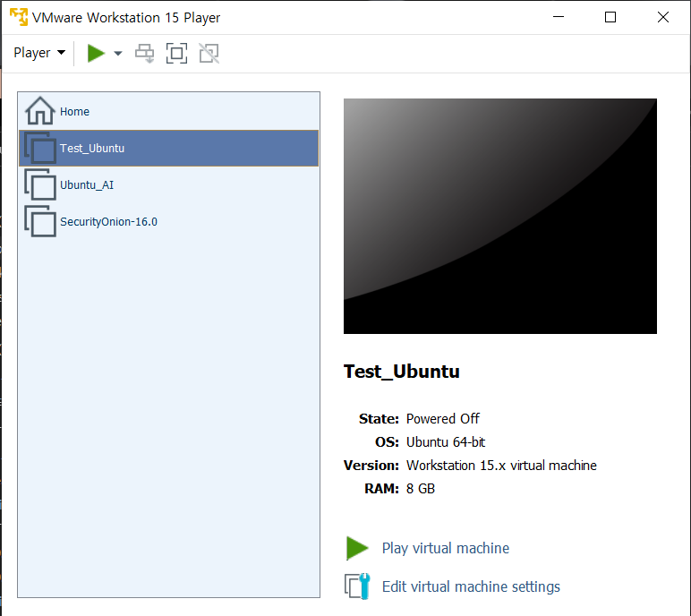Select Home in the library list
The height and width of the screenshot is (616, 691).
click(169, 111)
